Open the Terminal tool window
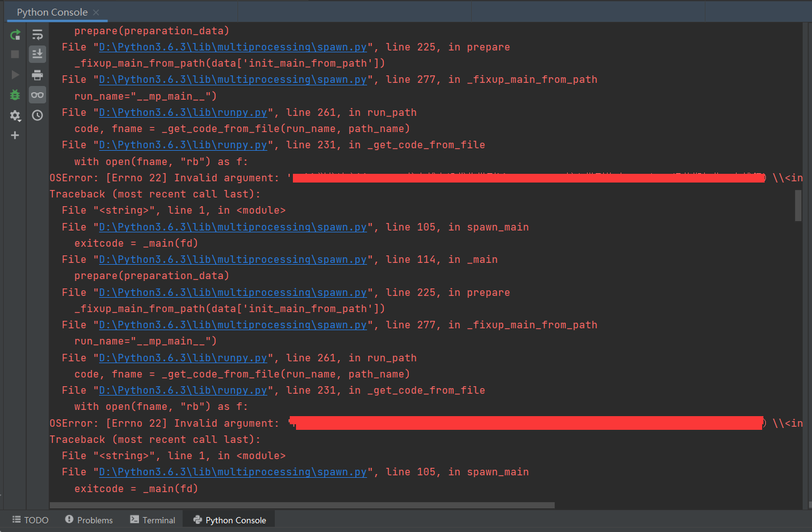 tap(153, 520)
